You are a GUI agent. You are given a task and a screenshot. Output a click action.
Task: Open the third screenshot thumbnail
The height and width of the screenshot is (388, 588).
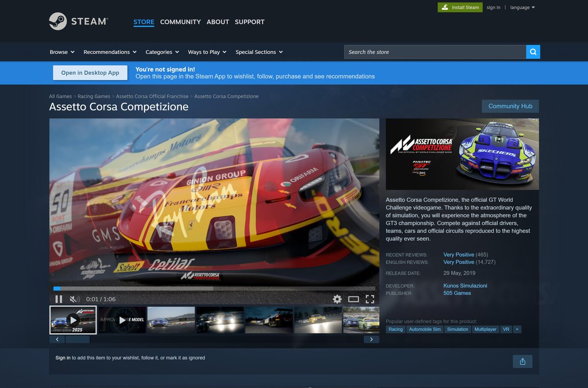pos(171,320)
